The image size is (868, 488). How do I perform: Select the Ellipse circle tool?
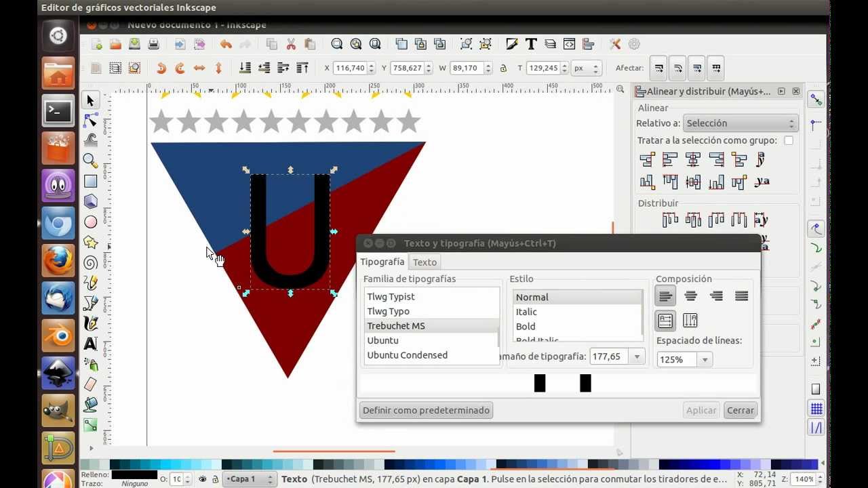[x=90, y=222]
